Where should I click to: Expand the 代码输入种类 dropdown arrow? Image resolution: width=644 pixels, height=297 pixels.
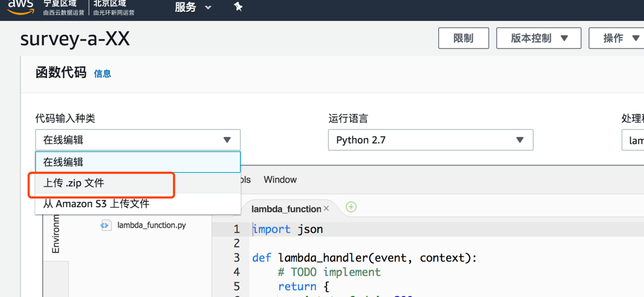coord(227,140)
